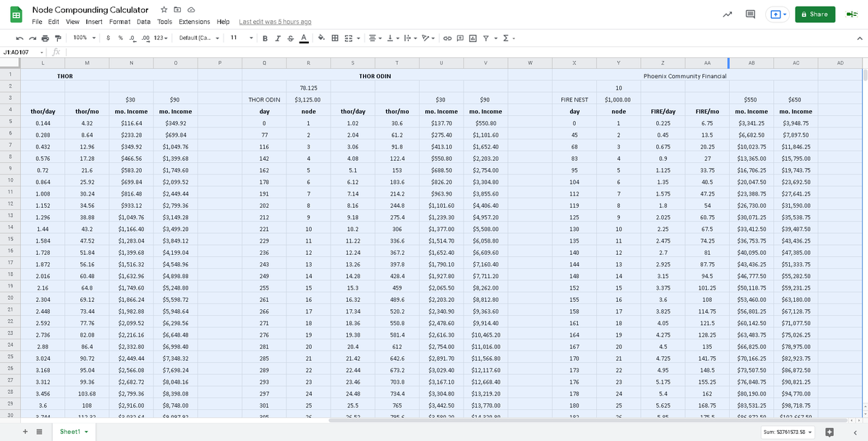Select column header AB
The width and height of the screenshot is (868, 441).
752,63
